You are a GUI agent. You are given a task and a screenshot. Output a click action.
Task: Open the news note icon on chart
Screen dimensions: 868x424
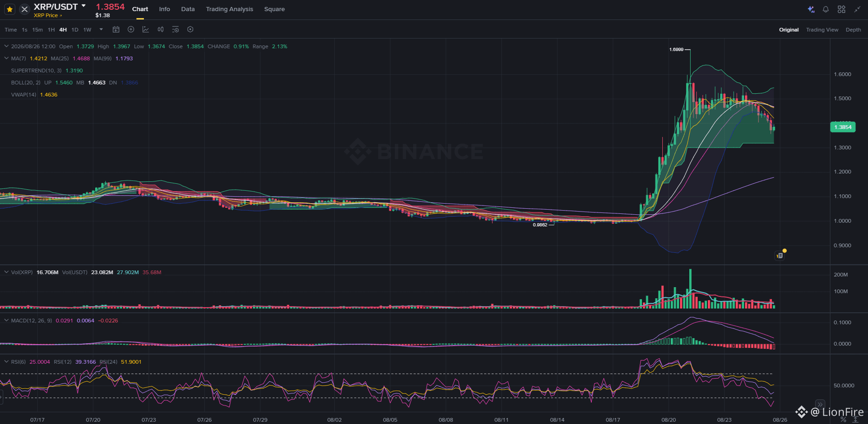pyautogui.click(x=780, y=255)
